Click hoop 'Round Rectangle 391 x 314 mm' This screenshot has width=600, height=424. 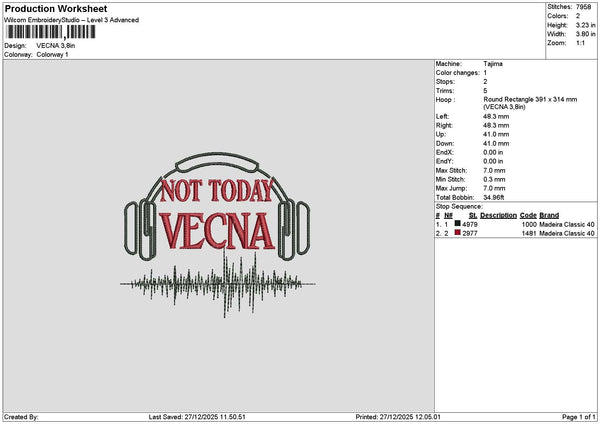(x=530, y=99)
